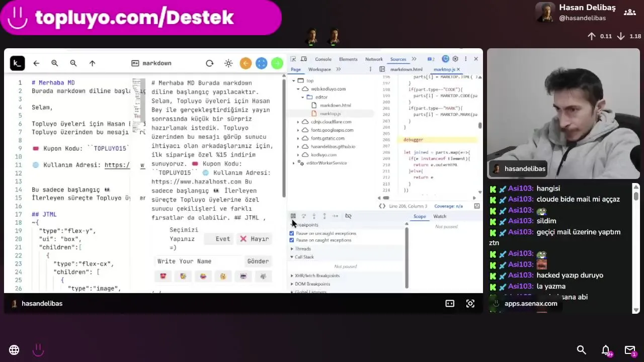Step over the next function call
The width and height of the screenshot is (644, 362).
tap(303, 216)
